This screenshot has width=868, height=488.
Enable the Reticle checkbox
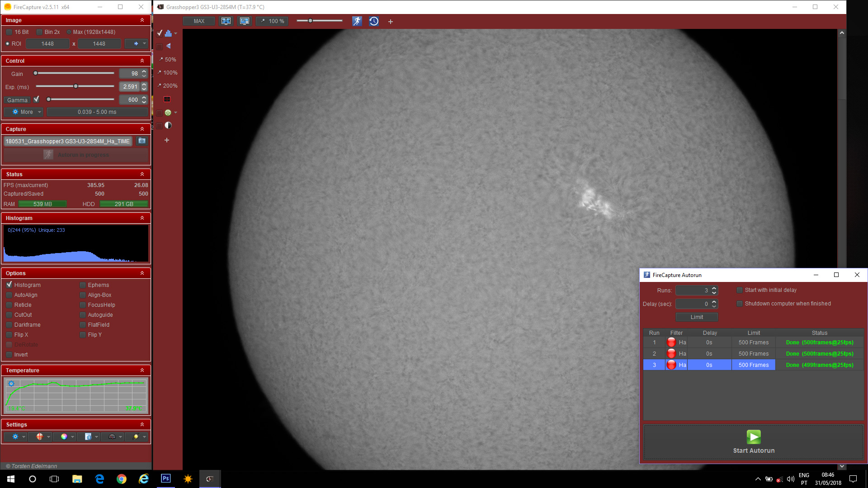[x=9, y=305]
